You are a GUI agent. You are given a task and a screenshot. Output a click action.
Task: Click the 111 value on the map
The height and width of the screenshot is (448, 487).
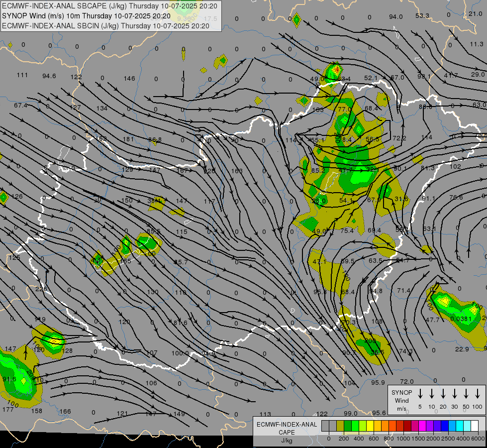22,75
